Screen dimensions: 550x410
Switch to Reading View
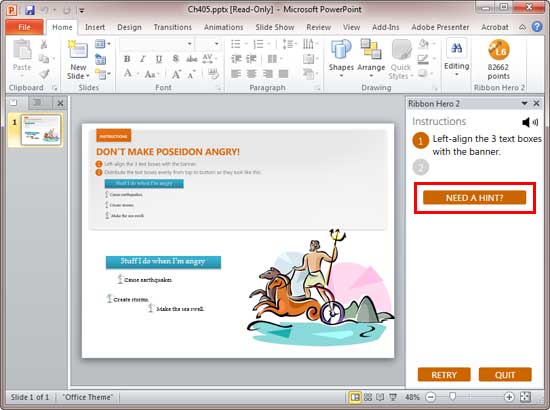click(x=380, y=397)
